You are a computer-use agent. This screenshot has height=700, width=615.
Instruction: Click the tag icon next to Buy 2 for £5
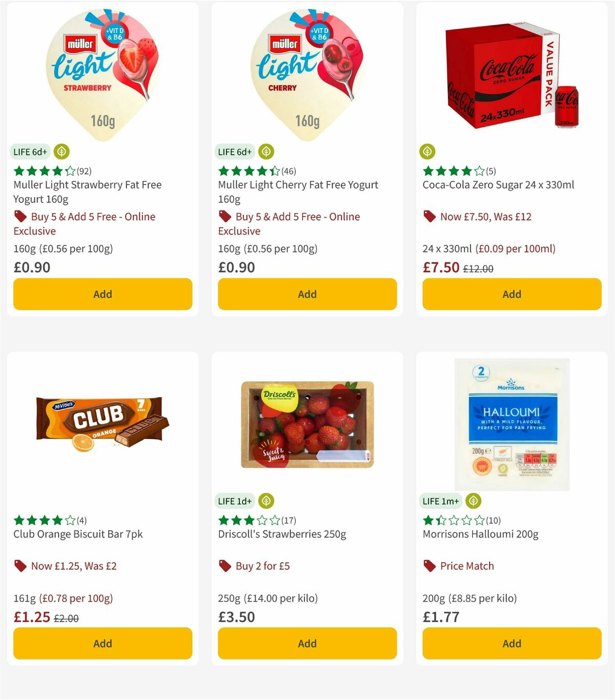224,566
